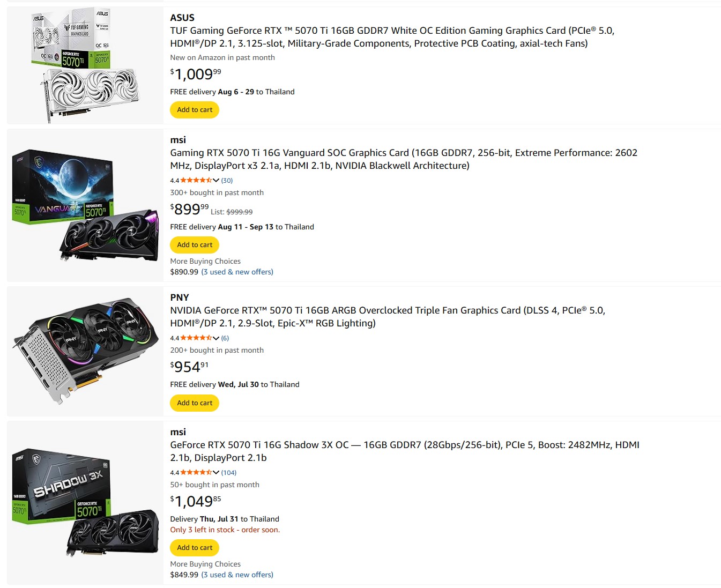Viewport: 721px width, 588px height.
Task: Add MSI Vanguard SOC to cart
Action: (195, 245)
